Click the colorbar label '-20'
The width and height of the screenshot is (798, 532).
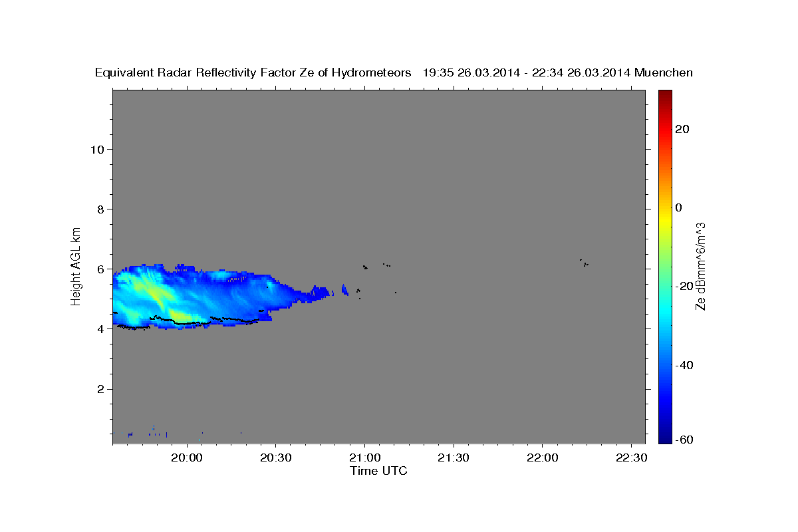pyautogui.click(x=684, y=286)
